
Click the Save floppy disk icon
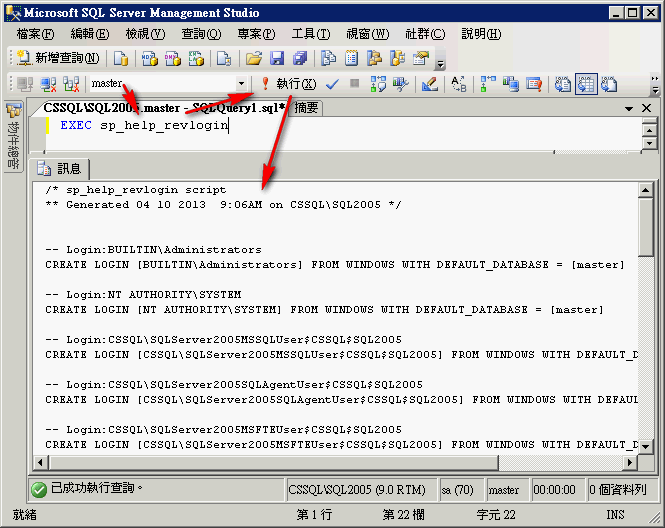[x=277, y=58]
